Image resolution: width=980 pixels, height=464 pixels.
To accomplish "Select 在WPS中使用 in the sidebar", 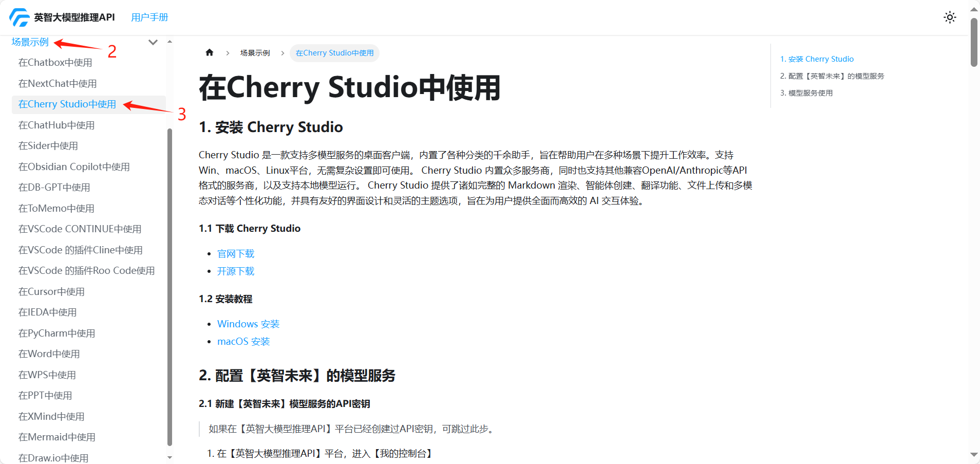I will [x=47, y=375].
